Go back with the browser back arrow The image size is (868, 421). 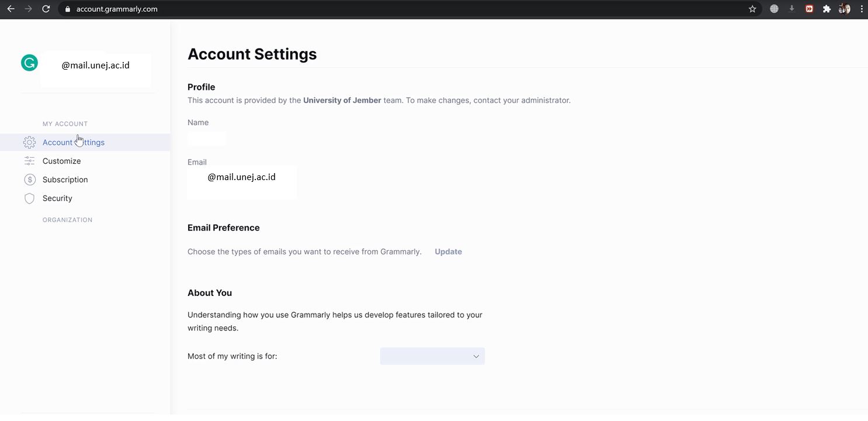(11, 9)
